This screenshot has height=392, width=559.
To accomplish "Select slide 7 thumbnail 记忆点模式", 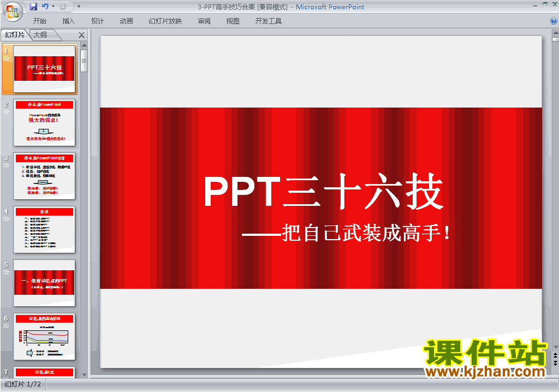I will 44,372.
